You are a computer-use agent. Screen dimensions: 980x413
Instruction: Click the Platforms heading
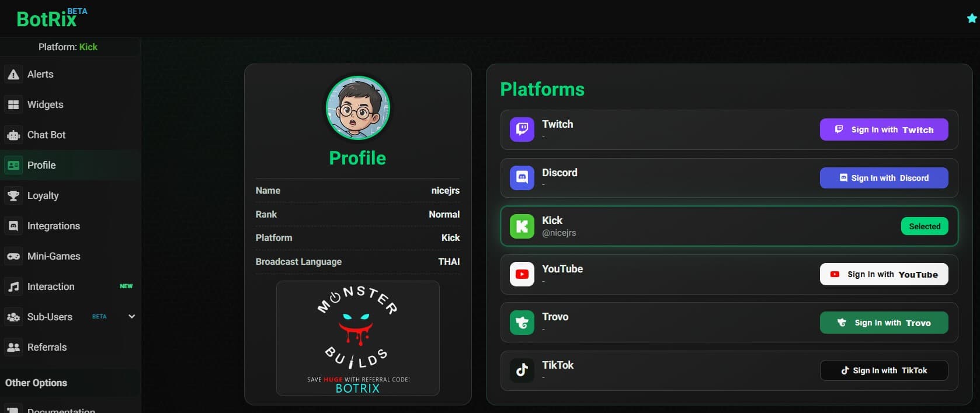(542, 89)
